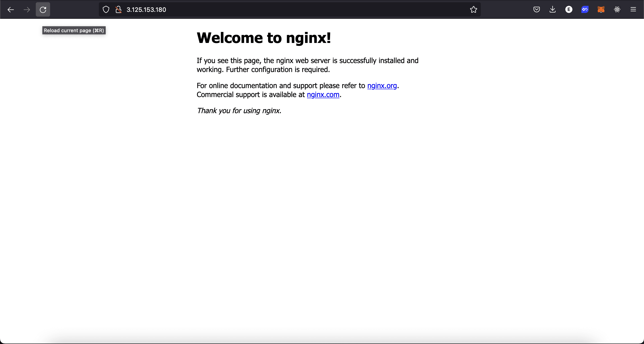Open the MetaMask fox extension
The height and width of the screenshot is (344, 644).
[x=601, y=9]
